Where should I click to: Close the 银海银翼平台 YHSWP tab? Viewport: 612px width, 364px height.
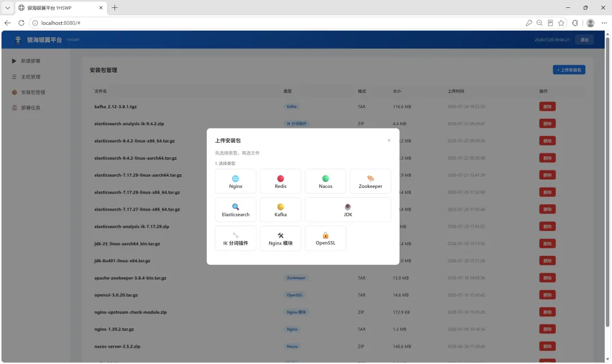[101, 8]
